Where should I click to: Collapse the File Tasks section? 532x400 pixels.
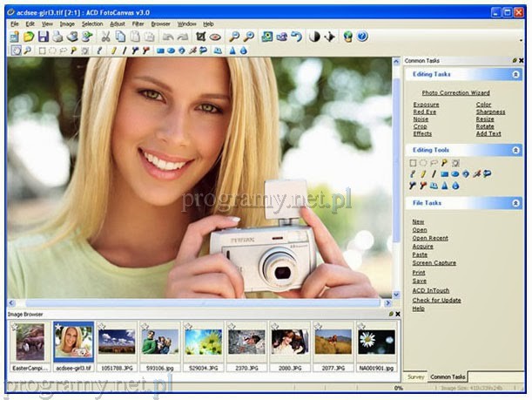[x=515, y=203]
